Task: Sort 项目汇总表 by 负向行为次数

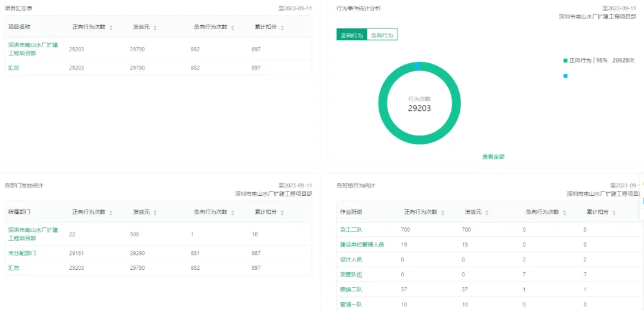Action: coord(233,27)
